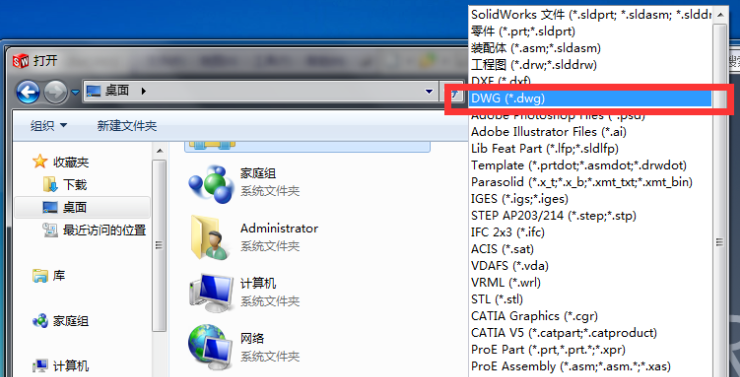Choose ProE Part file type option
Screen dimensions: 740x377
pos(591,350)
